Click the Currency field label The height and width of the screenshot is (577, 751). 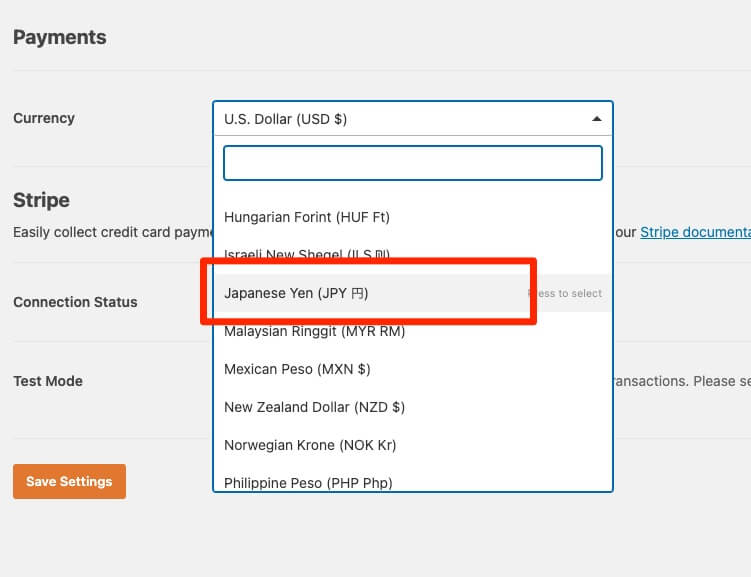click(44, 118)
